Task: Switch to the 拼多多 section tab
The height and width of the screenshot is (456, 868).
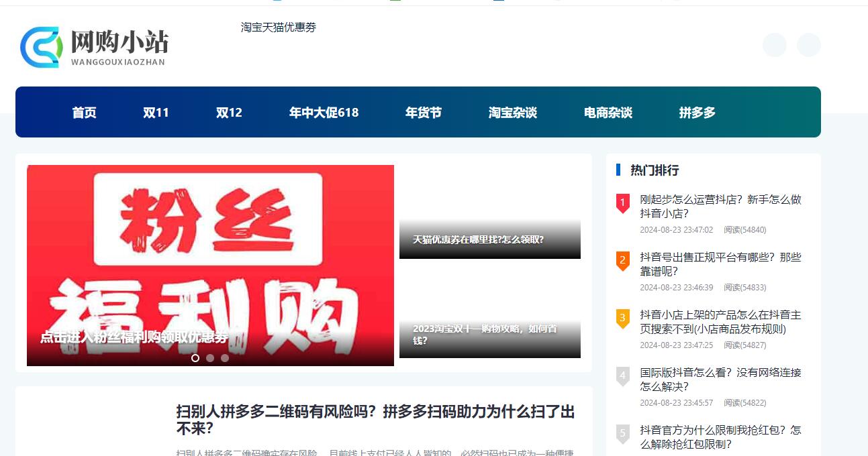Action: (696, 113)
